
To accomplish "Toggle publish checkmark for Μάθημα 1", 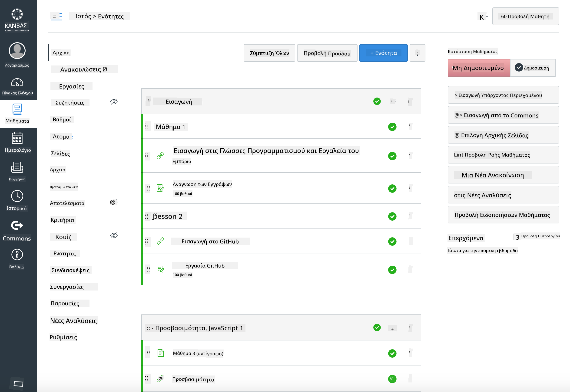I will click(x=392, y=127).
